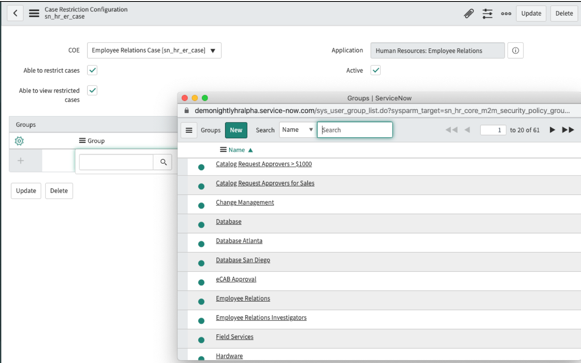Sort by Name column header
581x363 pixels.
coord(236,150)
